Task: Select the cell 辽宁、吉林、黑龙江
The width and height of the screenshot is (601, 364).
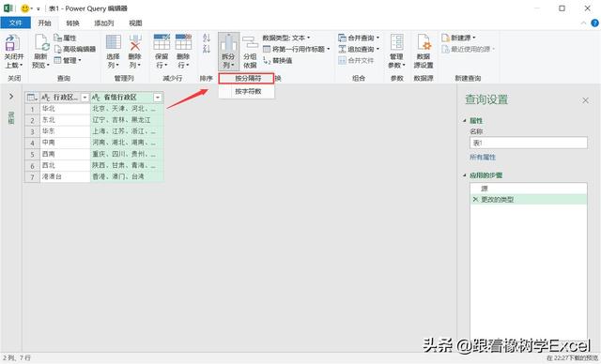Action: 127,120
